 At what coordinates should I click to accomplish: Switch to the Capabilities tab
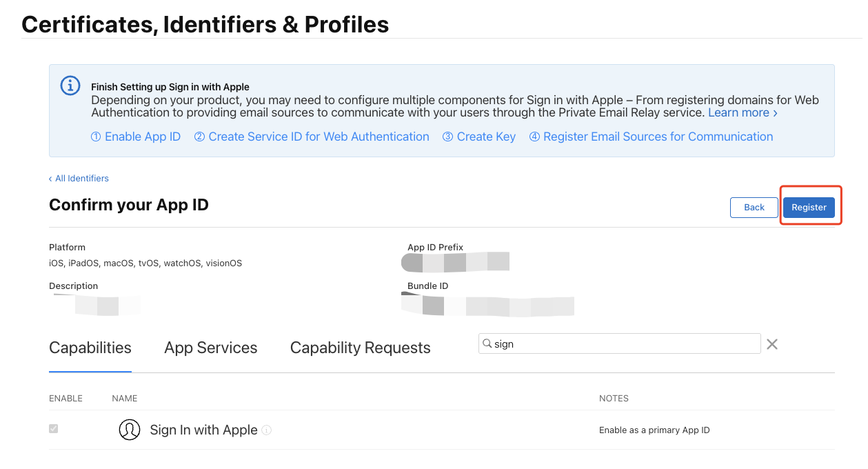[90, 348]
